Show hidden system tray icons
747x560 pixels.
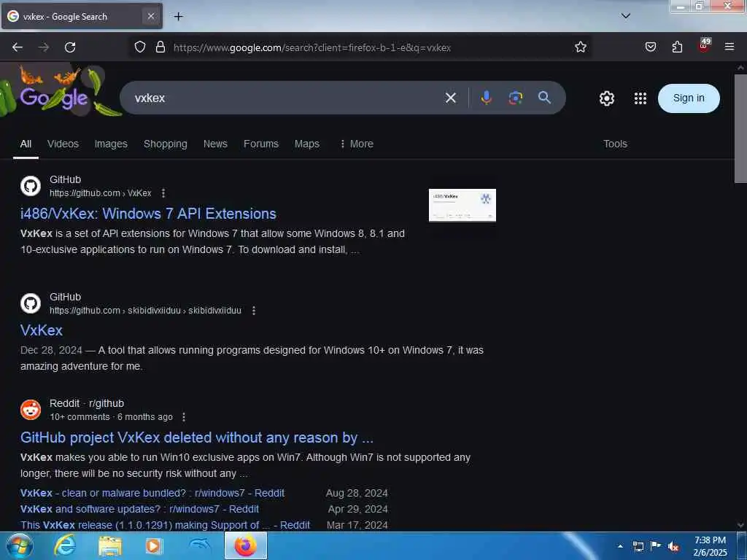click(x=620, y=546)
